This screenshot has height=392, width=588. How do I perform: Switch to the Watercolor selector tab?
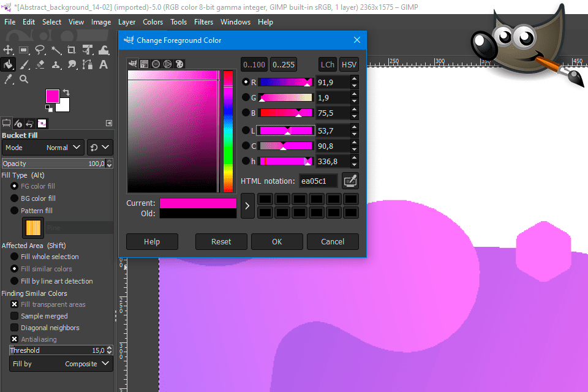[x=156, y=64]
